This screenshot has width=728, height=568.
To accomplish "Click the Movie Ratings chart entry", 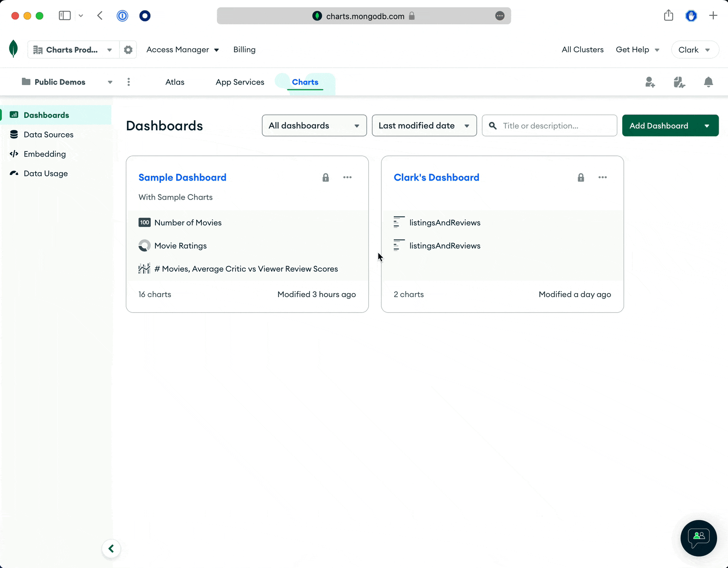I will click(x=181, y=246).
